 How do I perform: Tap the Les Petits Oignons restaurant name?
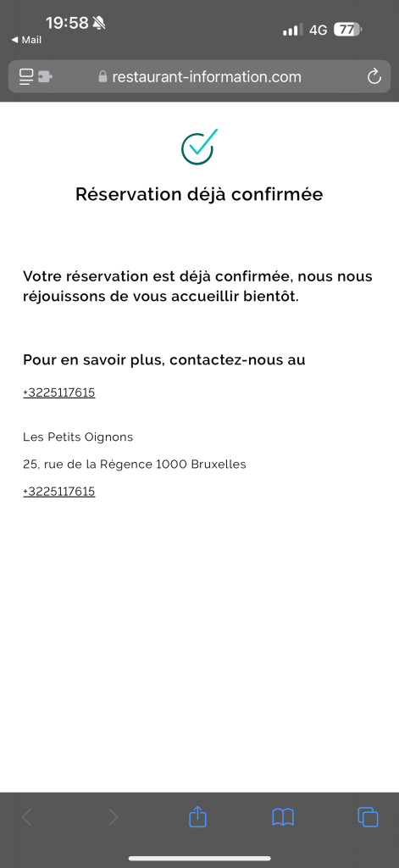pyautogui.click(x=78, y=437)
